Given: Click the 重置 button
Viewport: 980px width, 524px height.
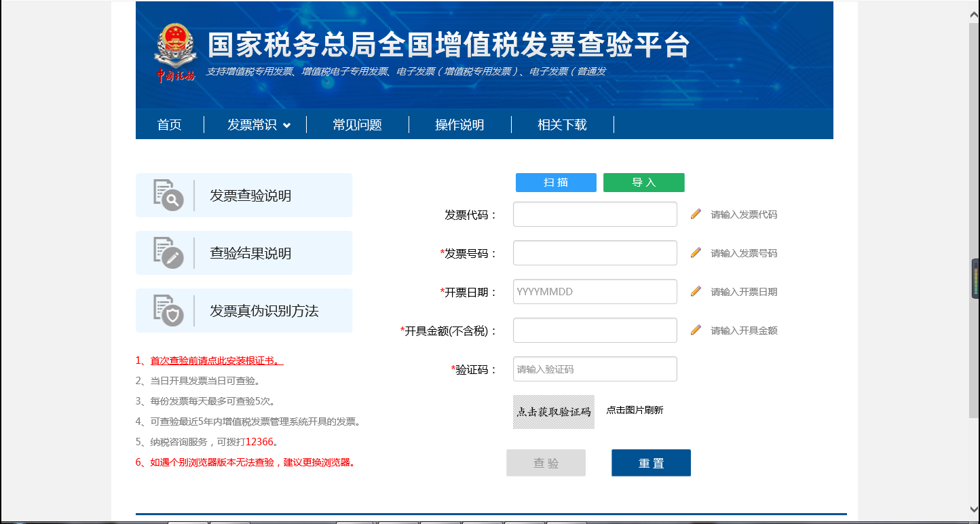Looking at the screenshot, I should pos(651,463).
